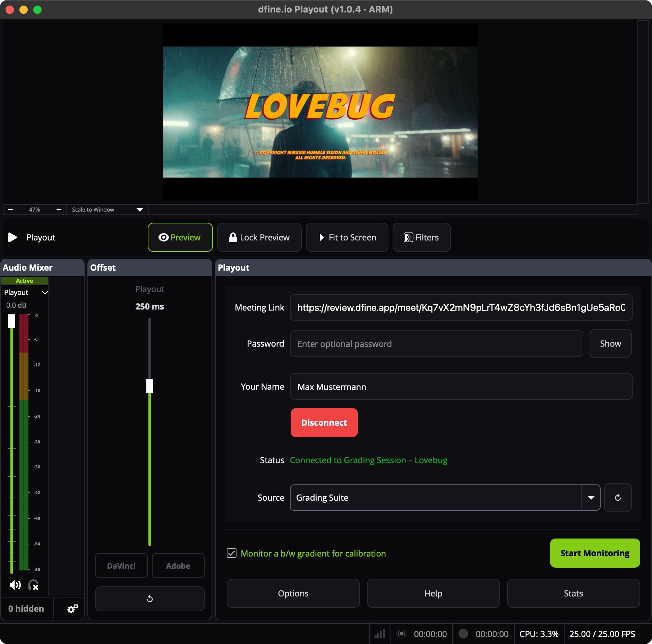The height and width of the screenshot is (644, 652).
Task: Click the signal strength bars icon
Action: tap(380, 634)
